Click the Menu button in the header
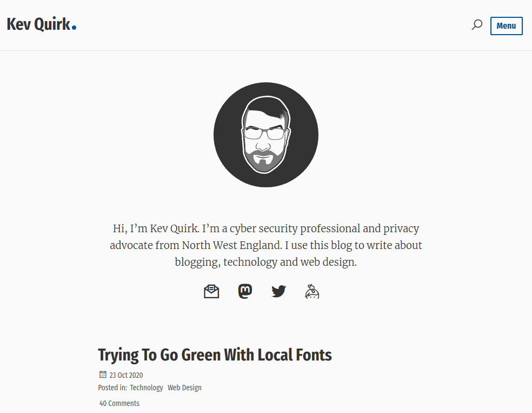The image size is (532, 413). [506, 25]
